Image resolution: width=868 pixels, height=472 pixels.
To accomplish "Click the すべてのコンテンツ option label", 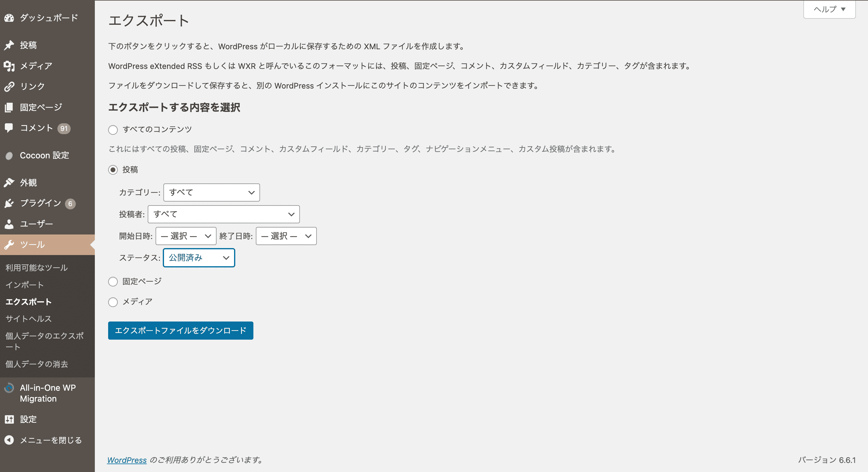I will click(157, 129).
